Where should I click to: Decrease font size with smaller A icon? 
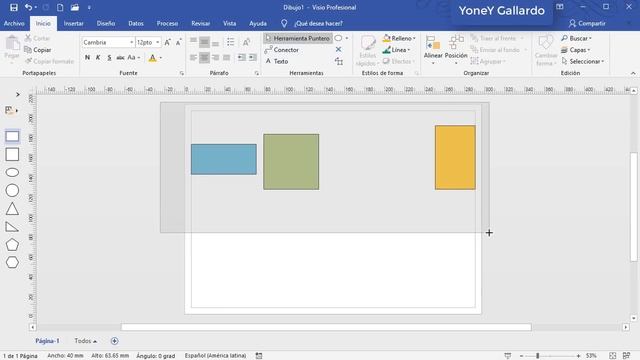coord(178,42)
